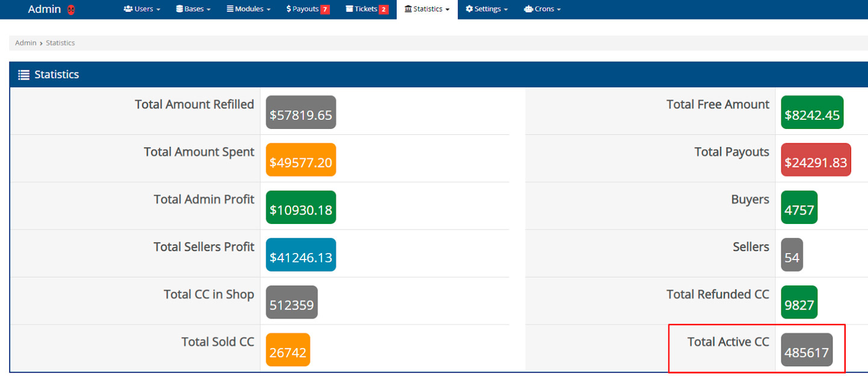Click the red mask logo beside Admin
The height and width of the screenshot is (389, 868).
pyautogui.click(x=71, y=10)
